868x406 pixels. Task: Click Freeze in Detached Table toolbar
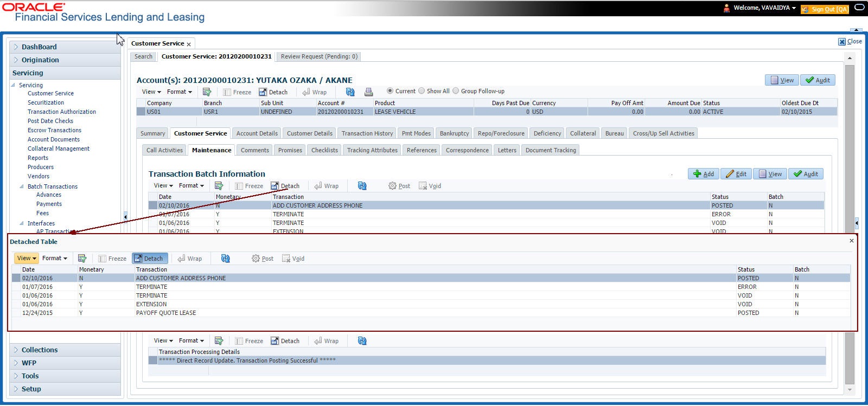click(x=112, y=259)
